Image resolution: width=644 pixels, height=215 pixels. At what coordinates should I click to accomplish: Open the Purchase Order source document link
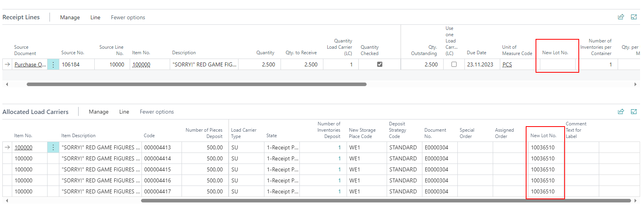click(30, 64)
